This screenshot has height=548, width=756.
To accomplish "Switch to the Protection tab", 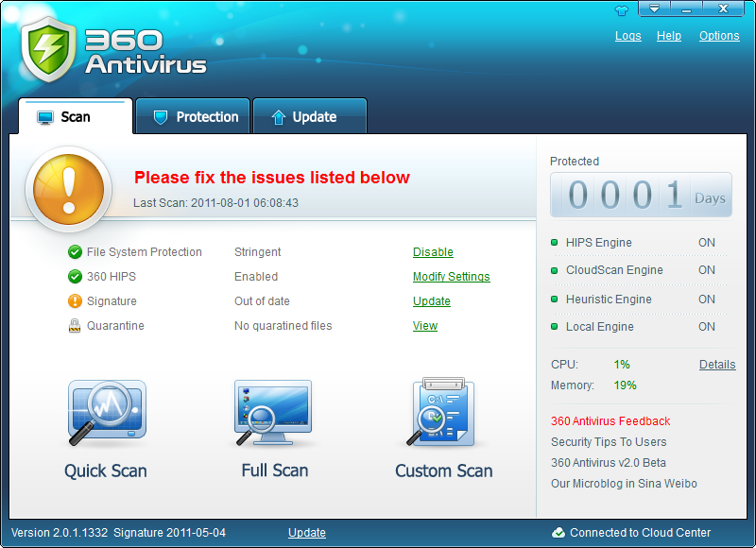I will [194, 117].
